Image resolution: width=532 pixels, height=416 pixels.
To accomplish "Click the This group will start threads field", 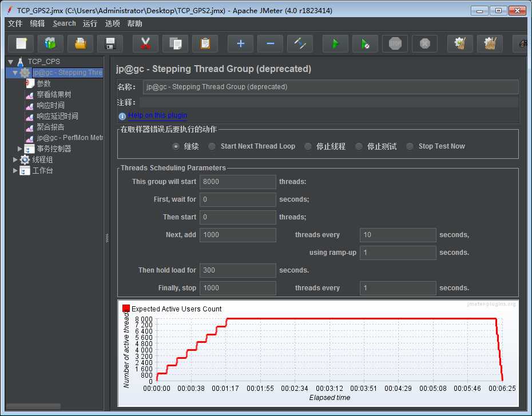I will point(238,182).
